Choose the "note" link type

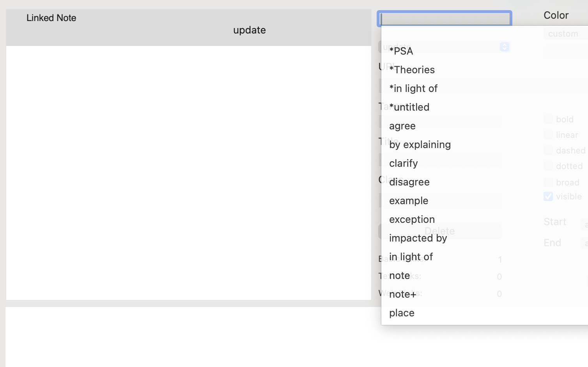[x=400, y=275]
